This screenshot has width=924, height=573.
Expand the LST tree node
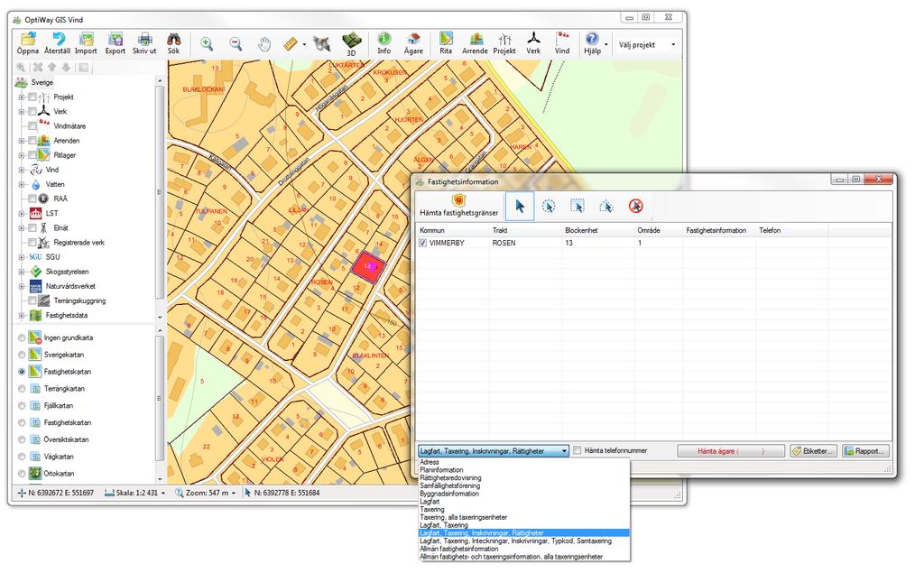coord(22,213)
